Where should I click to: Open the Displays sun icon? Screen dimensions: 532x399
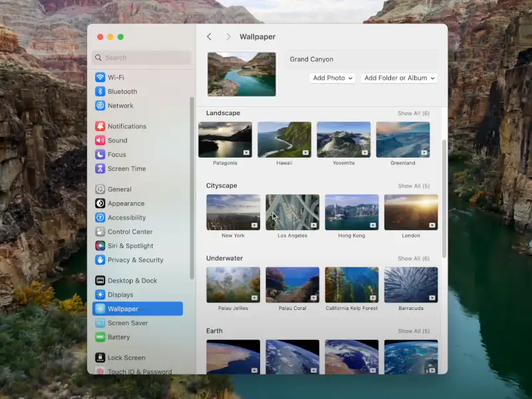[100, 295]
